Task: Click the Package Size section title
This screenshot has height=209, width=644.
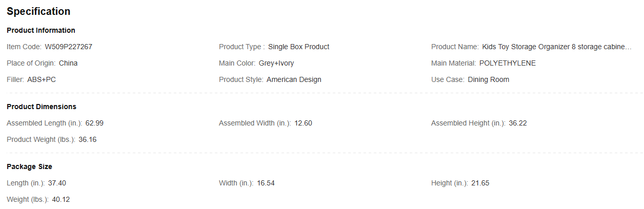Action: tap(29, 166)
